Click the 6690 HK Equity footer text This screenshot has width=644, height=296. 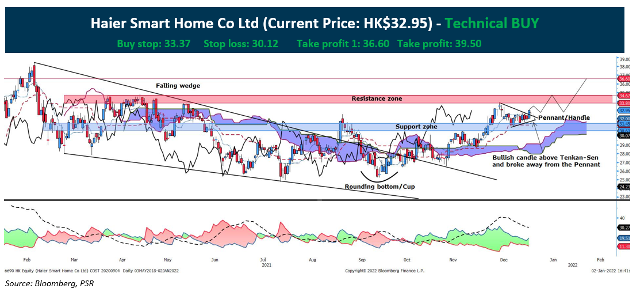91,271
